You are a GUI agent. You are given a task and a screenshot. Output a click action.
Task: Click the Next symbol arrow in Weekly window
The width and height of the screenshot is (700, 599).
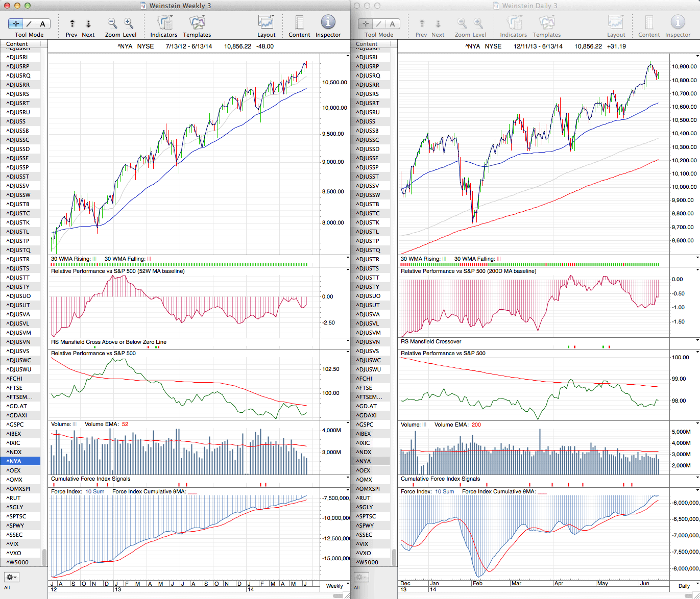tap(88, 23)
